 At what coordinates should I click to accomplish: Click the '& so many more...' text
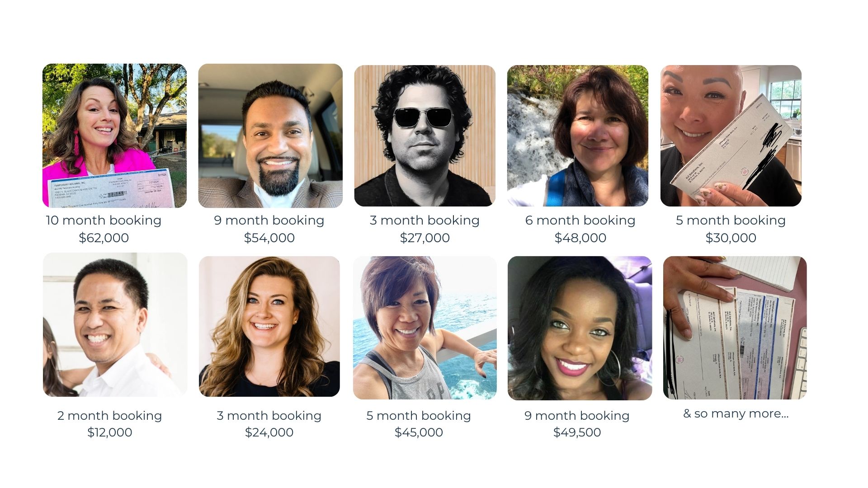coord(736,413)
